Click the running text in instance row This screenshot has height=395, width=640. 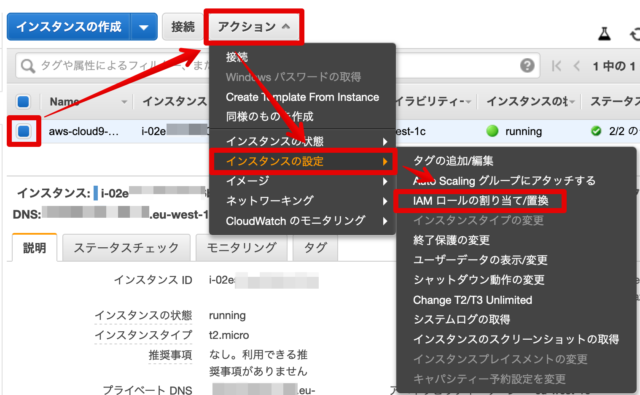click(523, 131)
